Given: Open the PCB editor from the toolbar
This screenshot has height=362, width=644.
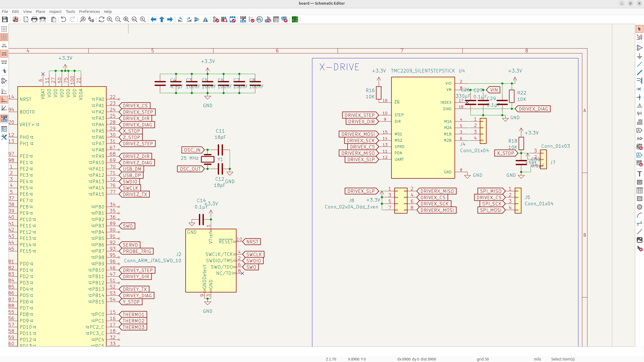Looking at the screenshot, I should click(x=295, y=19).
